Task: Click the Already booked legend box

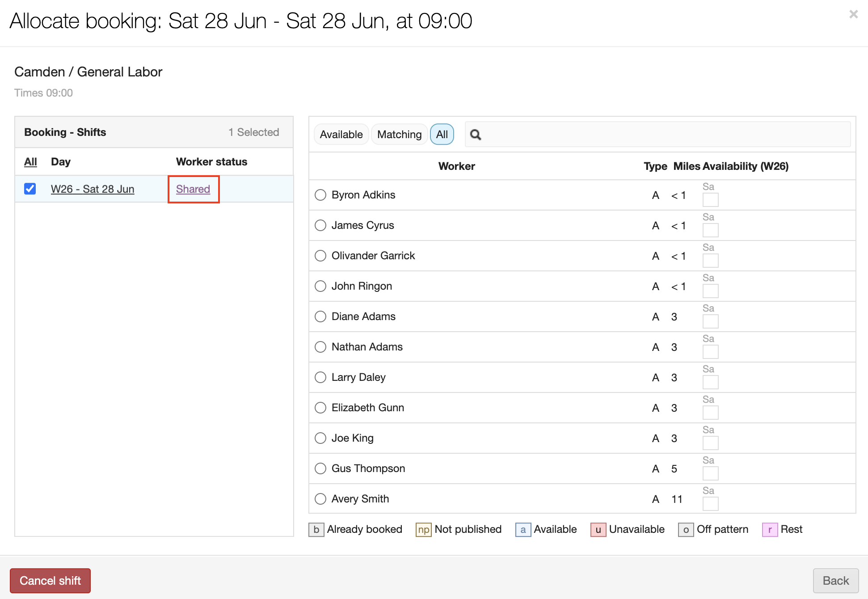Action: click(x=316, y=530)
